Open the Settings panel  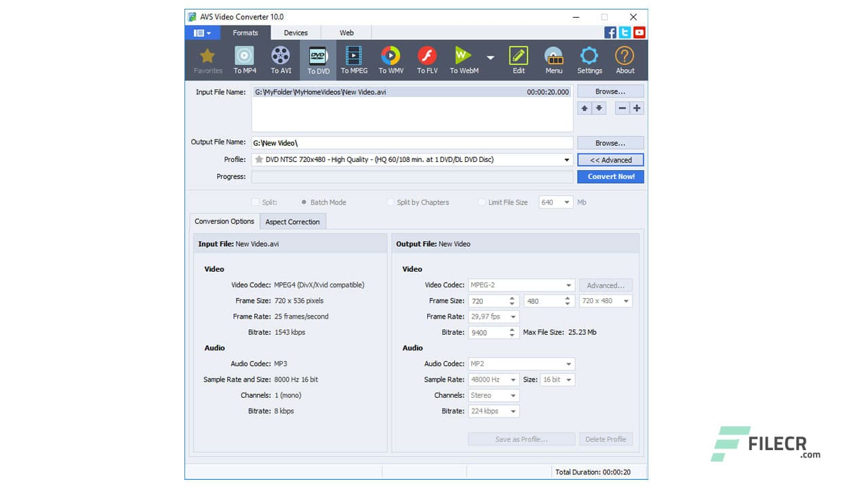(589, 60)
